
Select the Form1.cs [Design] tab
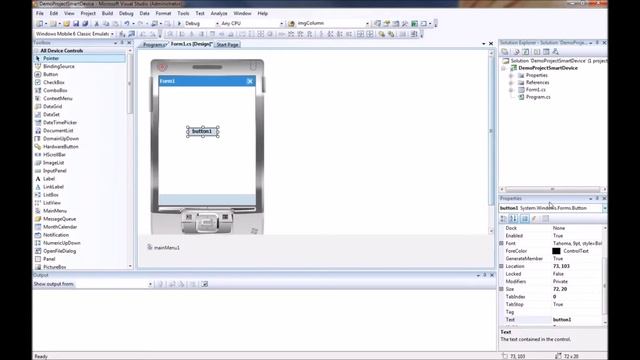191,44
